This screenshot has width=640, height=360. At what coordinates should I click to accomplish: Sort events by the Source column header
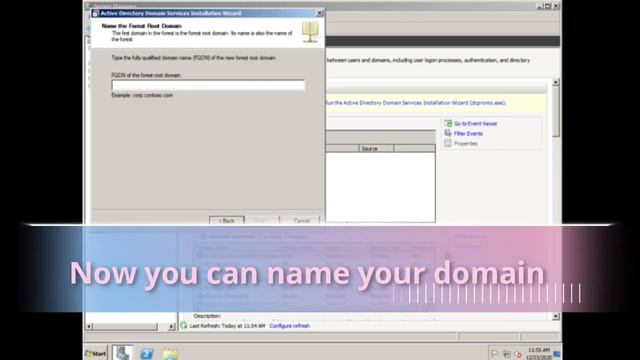coord(376,149)
